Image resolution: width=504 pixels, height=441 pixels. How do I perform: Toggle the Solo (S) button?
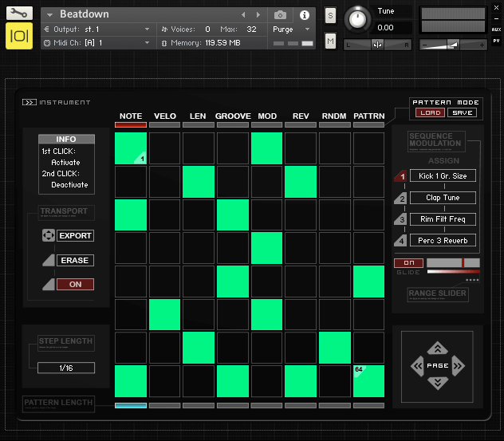(x=330, y=16)
